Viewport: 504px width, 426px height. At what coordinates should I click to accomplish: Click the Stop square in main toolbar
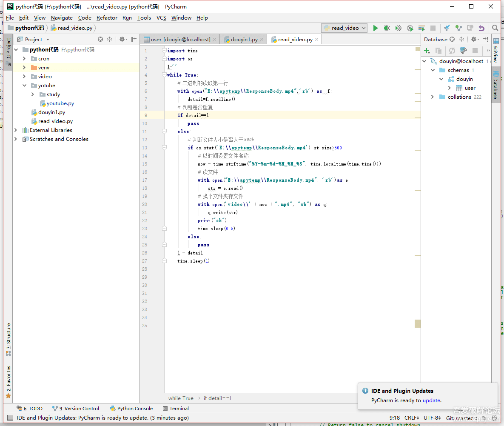433,28
